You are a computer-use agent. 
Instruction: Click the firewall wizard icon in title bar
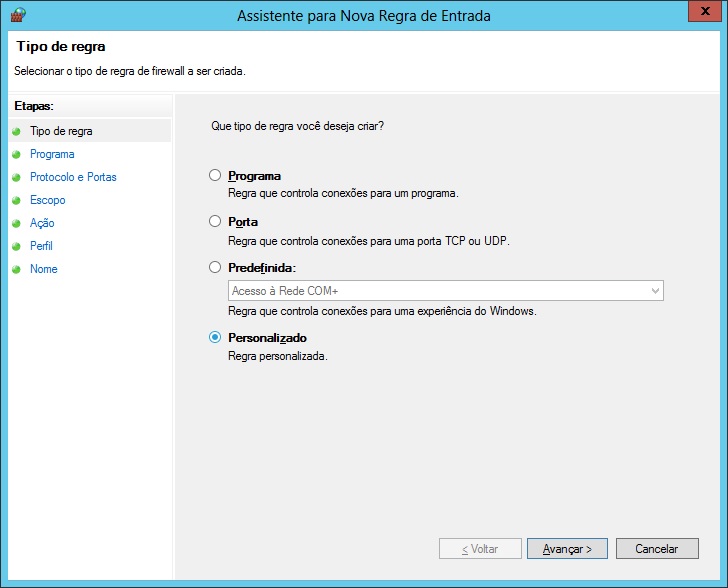[x=17, y=15]
